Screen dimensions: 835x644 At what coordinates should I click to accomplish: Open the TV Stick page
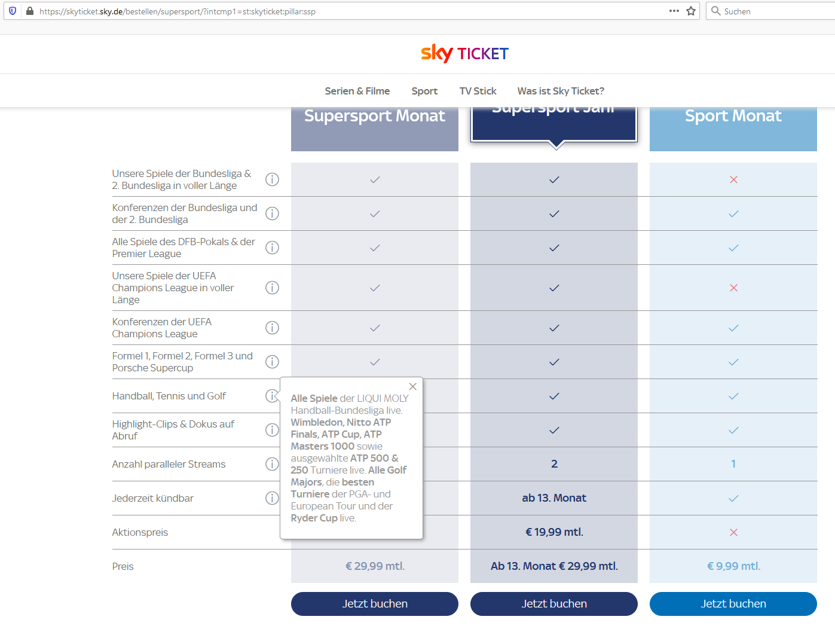(478, 91)
